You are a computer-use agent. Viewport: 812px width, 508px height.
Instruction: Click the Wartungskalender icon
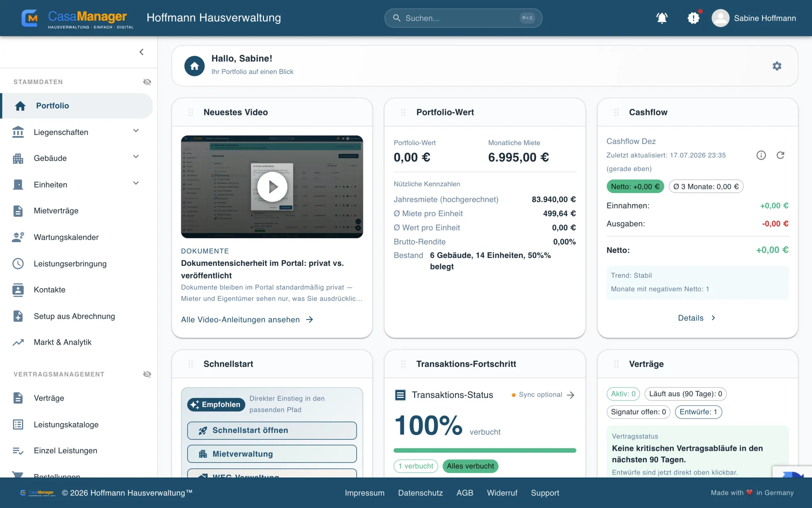(18, 237)
